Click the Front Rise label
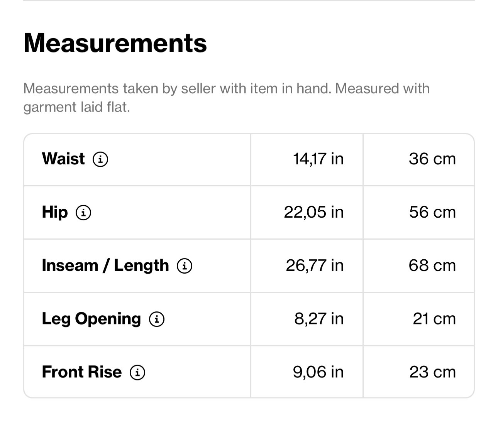Viewport: 498px width, 448px height. pyautogui.click(x=82, y=372)
